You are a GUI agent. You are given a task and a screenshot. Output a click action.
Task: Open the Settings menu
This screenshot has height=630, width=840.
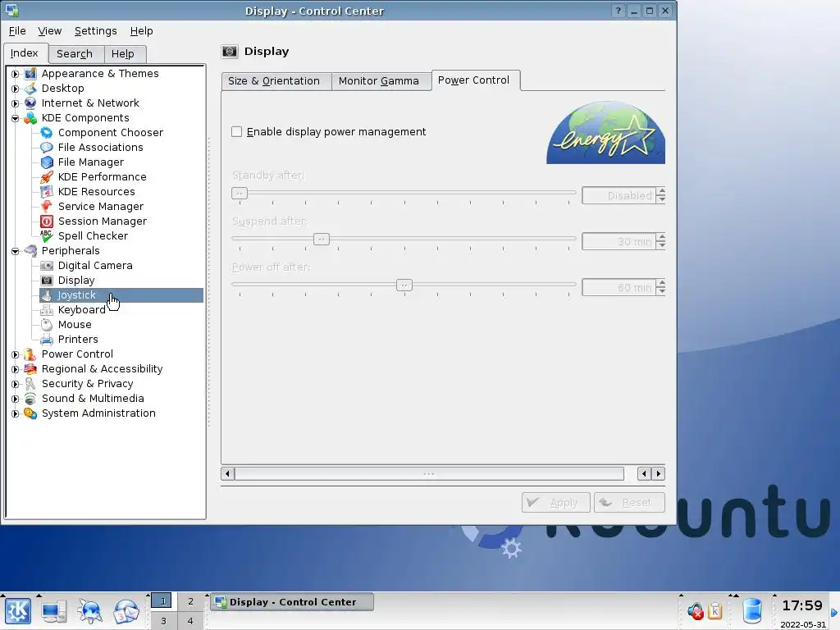point(95,31)
